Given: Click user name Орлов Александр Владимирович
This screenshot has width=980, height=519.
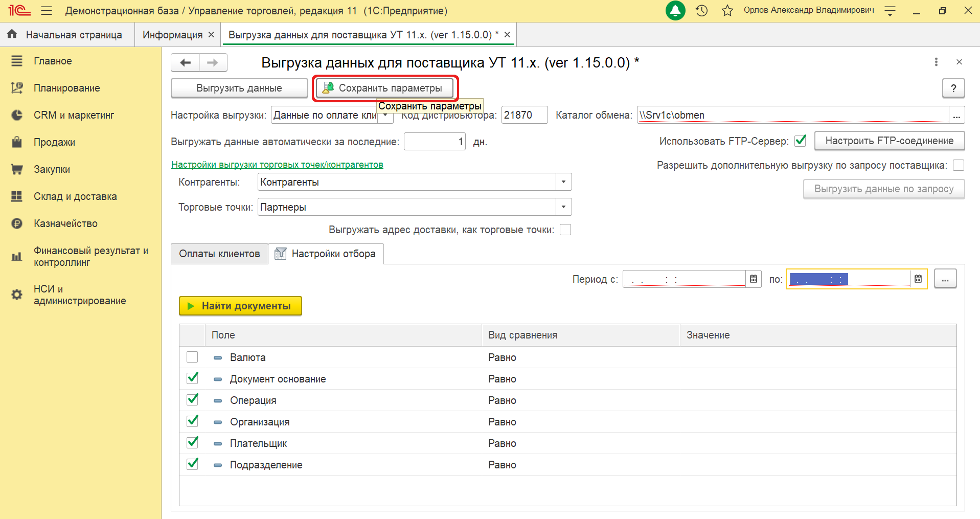Looking at the screenshot, I should click(809, 10).
